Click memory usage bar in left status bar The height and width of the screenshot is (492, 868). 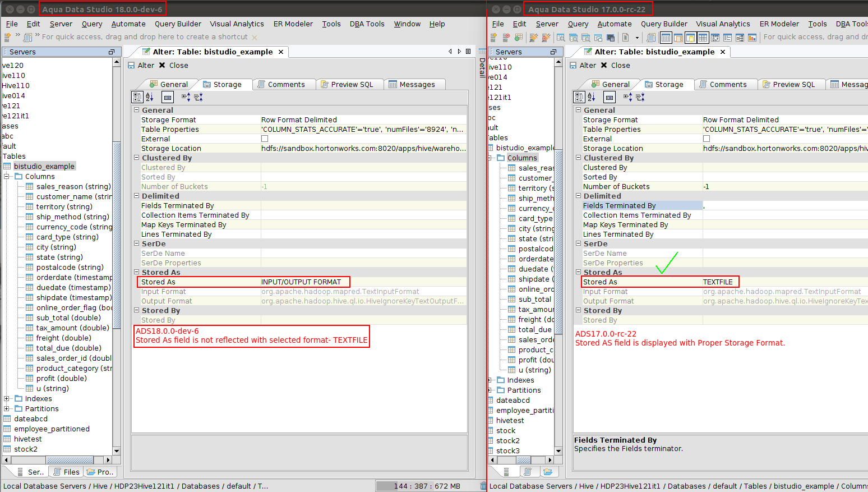click(x=427, y=486)
